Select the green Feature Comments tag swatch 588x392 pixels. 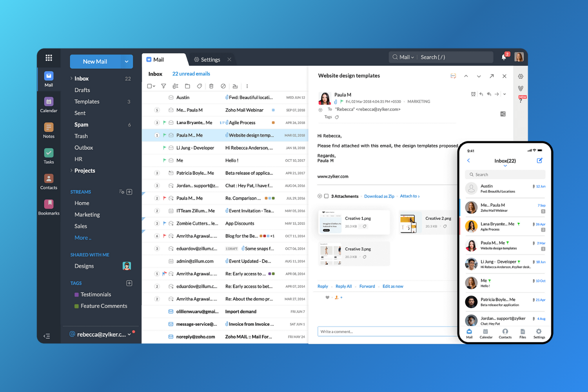coord(76,306)
